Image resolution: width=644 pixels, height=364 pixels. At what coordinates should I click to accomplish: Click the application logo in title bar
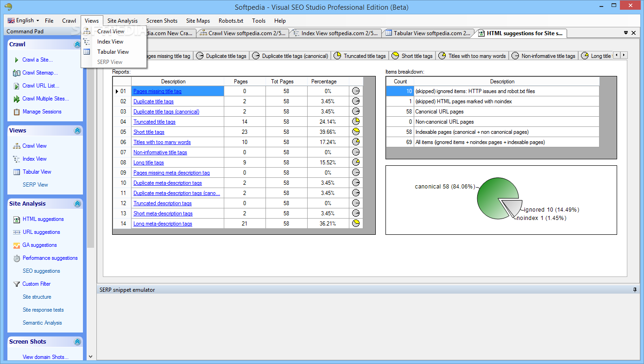[8, 6]
